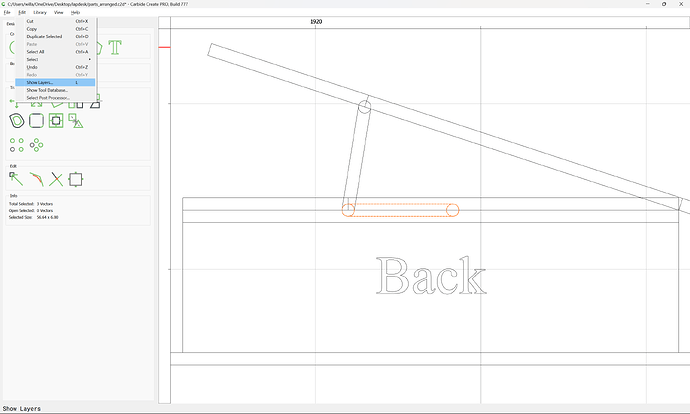The image size is (690, 414).
Task: Choose Cut from the Edit menu
Action: tap(55, 21)
